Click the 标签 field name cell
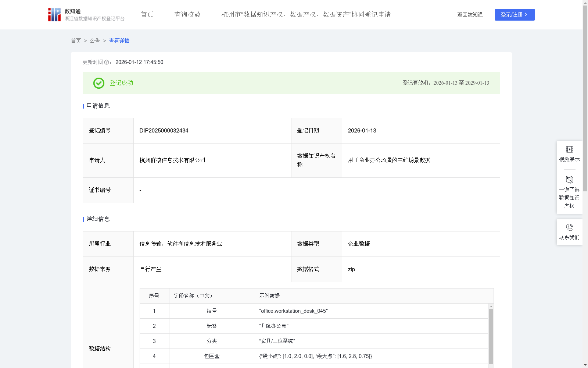588x368 pixels. pyautogui.click(x=212, y=326)
